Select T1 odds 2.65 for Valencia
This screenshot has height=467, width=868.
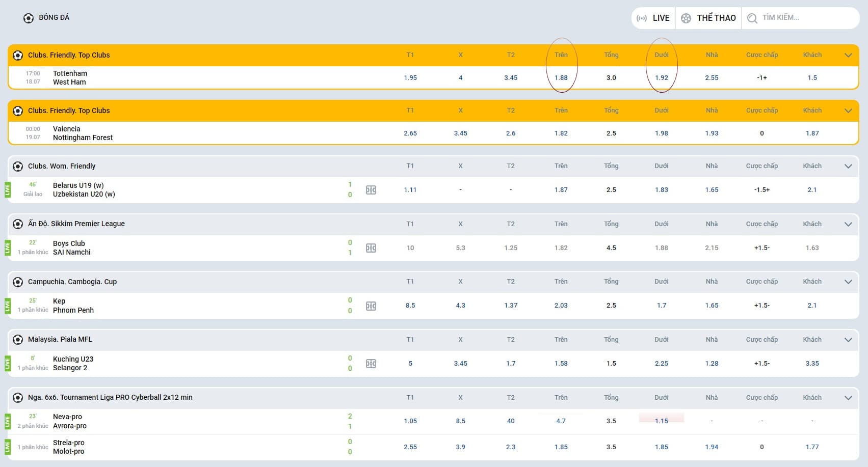[x=410, y=133]
